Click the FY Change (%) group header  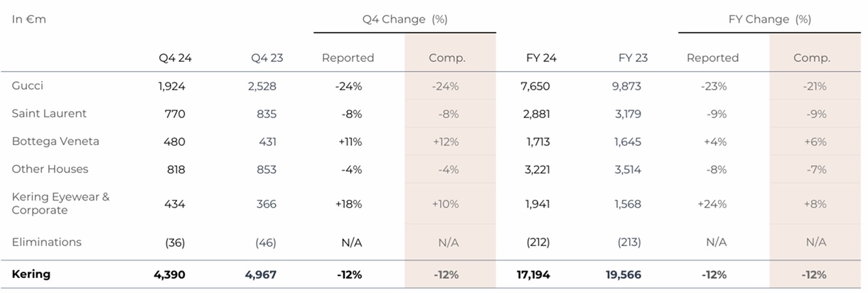tap(770, 19)
